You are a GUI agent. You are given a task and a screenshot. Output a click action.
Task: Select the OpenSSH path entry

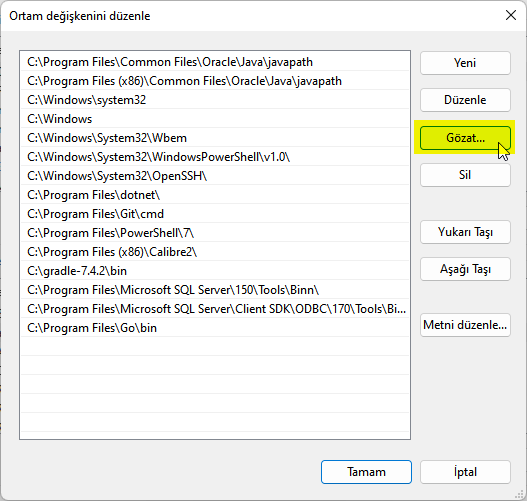coord(215,176)
